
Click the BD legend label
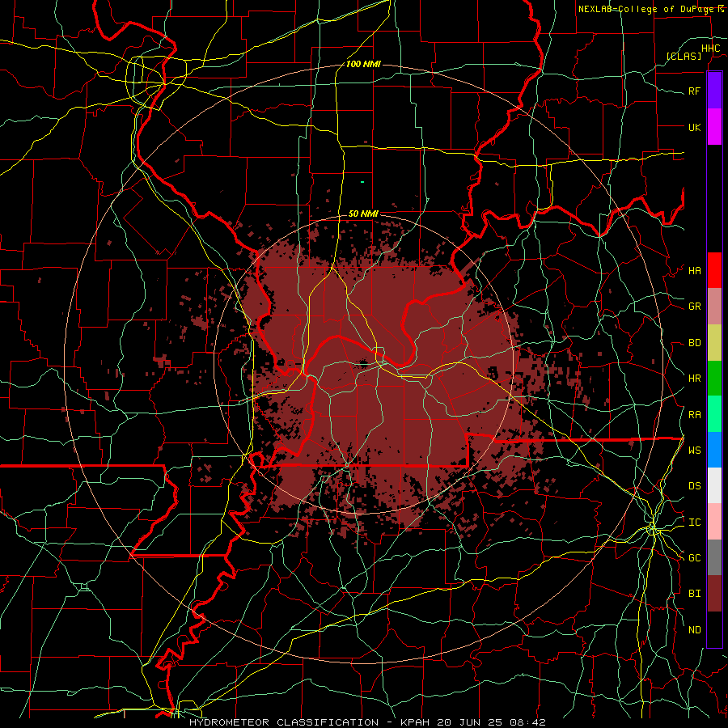pos(695,343)
